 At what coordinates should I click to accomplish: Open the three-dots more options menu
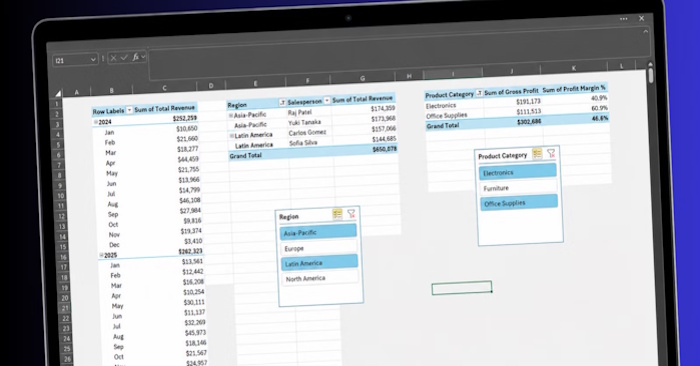pyautogui.click(x=624, y=19)
